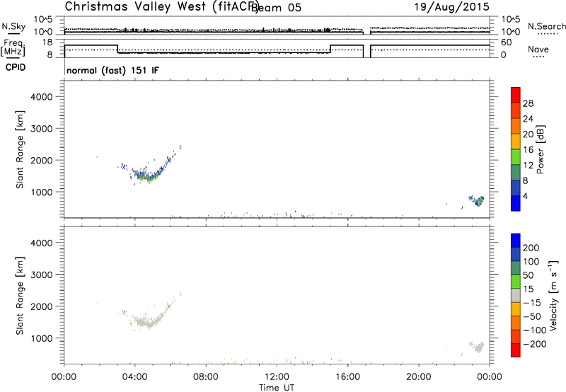
Task: Click the 'Nave' legend label
Action: tap(538, 49)
